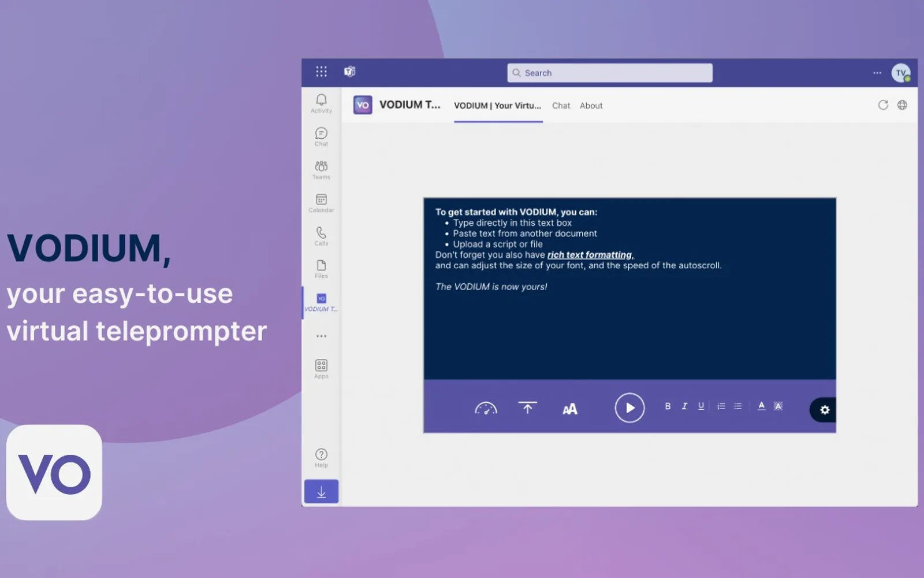This screenshot has width=924, height=578.
Task: Click the download desktop app button
Action: [x=321, y=492]
